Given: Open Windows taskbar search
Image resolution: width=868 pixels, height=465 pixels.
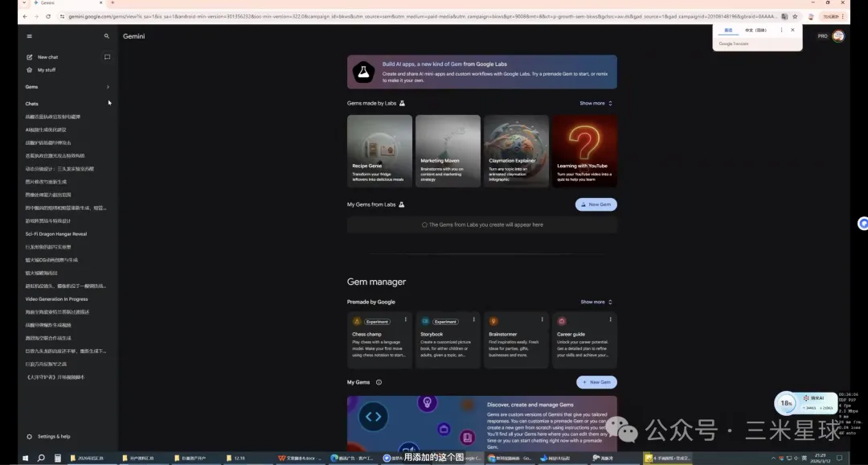Looking at the screenshot, I should [x=41, y=459].
